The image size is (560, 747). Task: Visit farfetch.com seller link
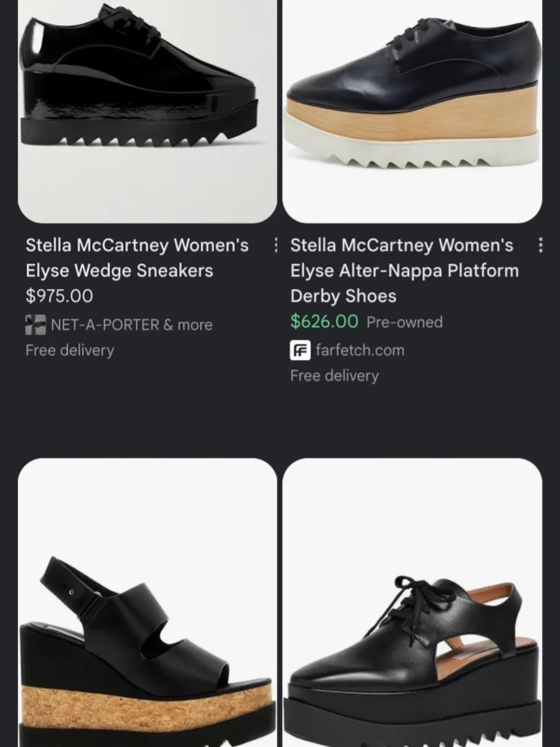[360, 350]
